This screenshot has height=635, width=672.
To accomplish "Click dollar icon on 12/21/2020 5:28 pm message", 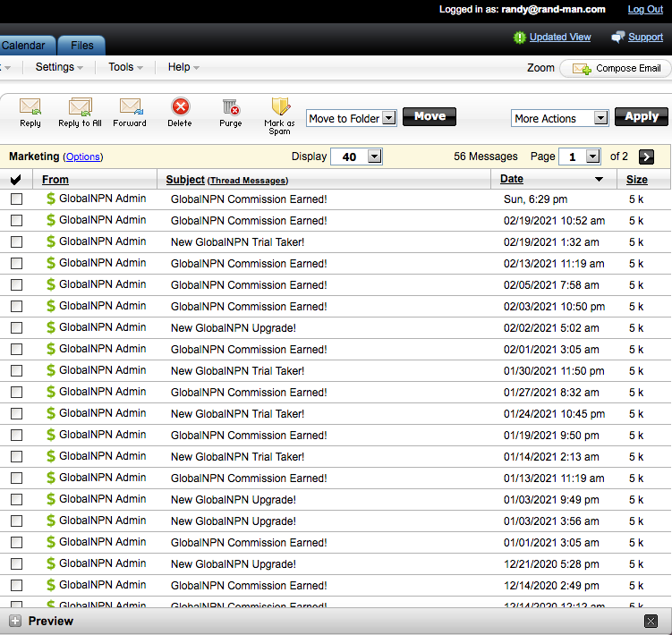I will tap(51, 563).
